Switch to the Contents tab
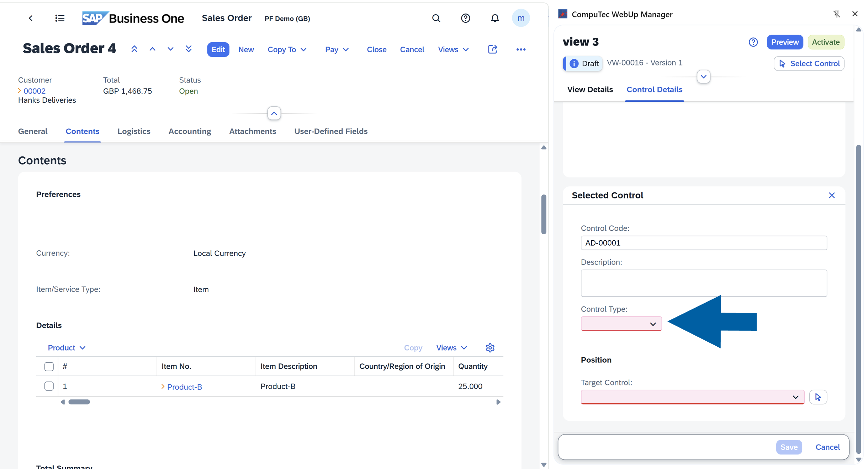The image size is (868, 469). pyautogui.click(x=82, y=131)
